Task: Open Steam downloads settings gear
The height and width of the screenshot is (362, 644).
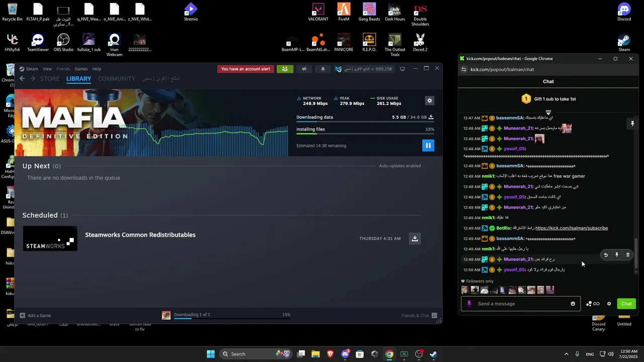Action: pos(430,101)
